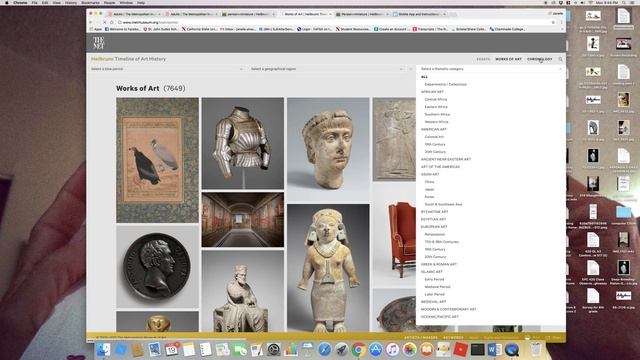Select AFRICAN ART category

[x=432, y=92]
